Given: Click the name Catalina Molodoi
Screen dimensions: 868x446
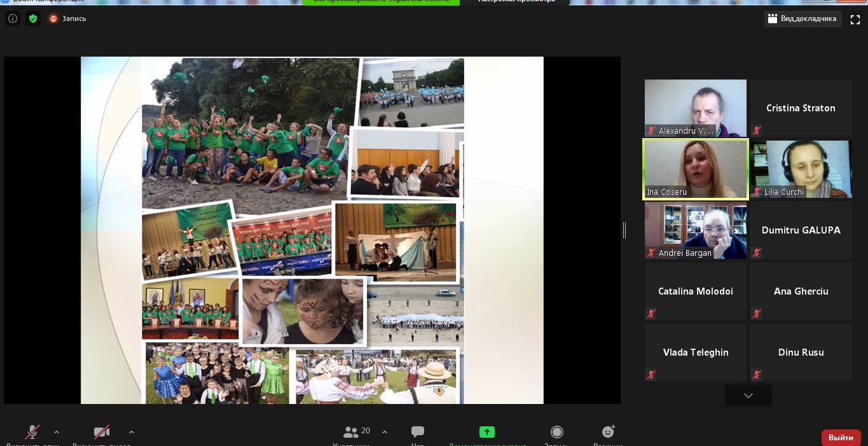Looking at the screenshot, I should click(x=696, y=291).
